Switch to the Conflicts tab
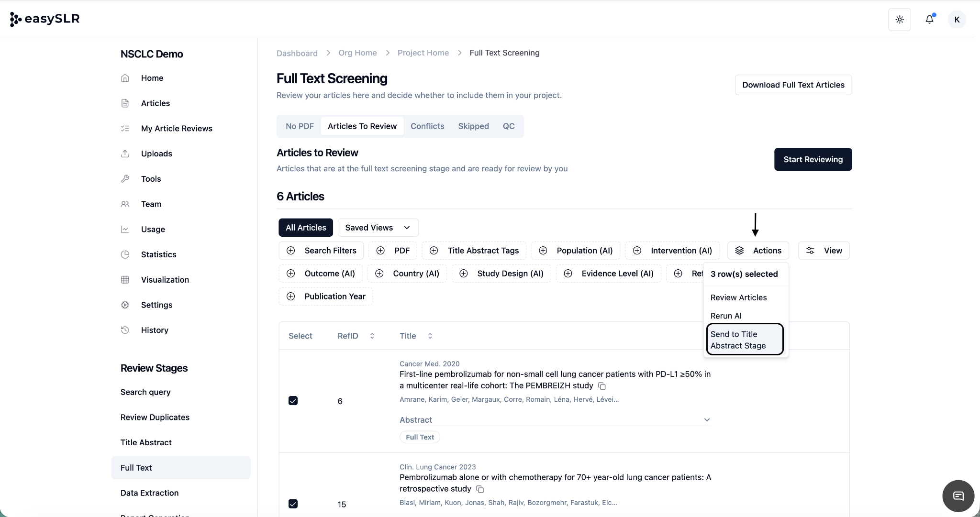The width and height of the screenshot is (980, 517). coord(427,126)
